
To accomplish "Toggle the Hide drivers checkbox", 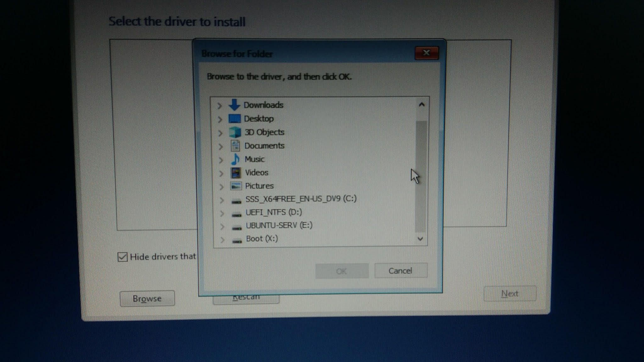I will (122, 257).
